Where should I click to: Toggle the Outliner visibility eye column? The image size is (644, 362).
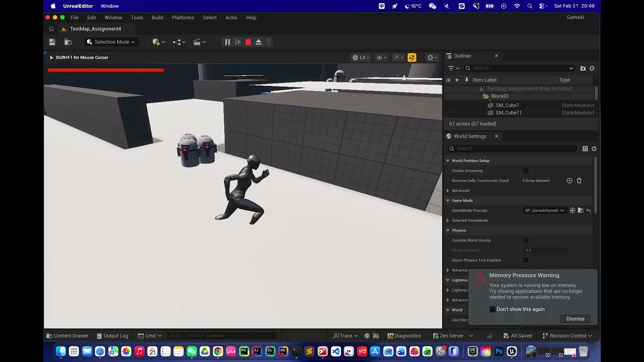point(448,80)
